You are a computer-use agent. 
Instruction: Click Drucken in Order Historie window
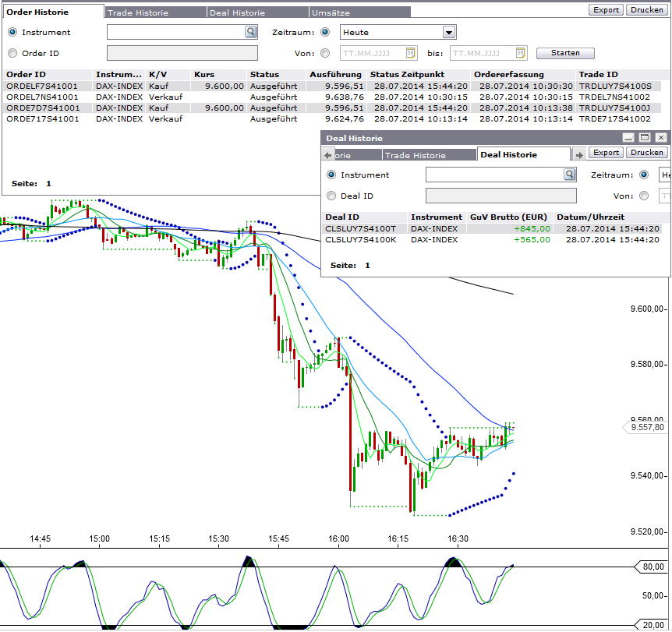647,10
